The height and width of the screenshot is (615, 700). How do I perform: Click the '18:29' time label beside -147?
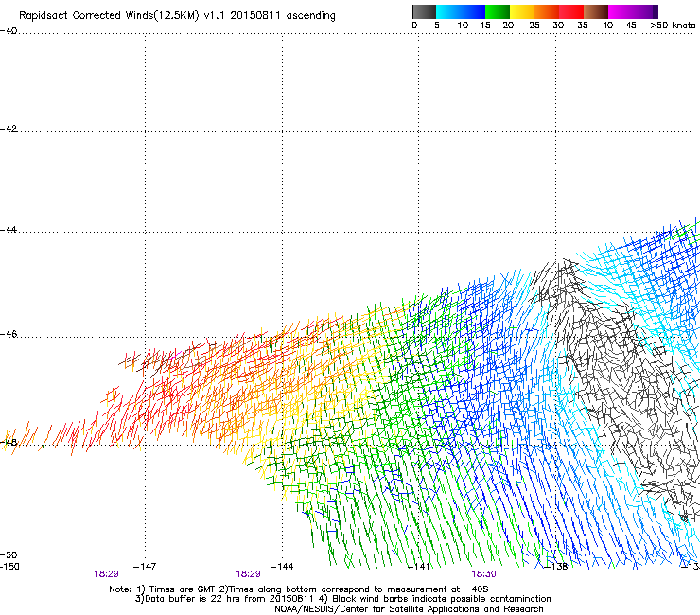click(106, 574)
